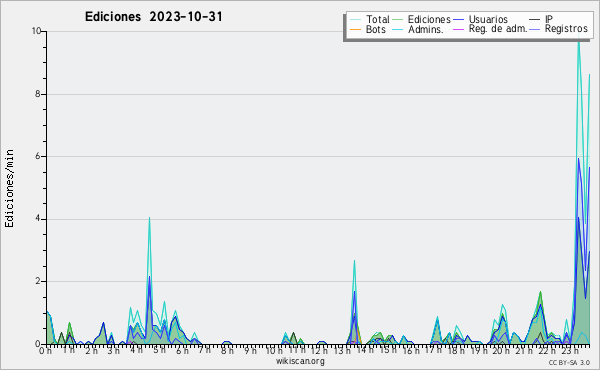Click the y-axis value 2
The width and height of the screenshot is (600, 370).
click(x=38, y=281)
